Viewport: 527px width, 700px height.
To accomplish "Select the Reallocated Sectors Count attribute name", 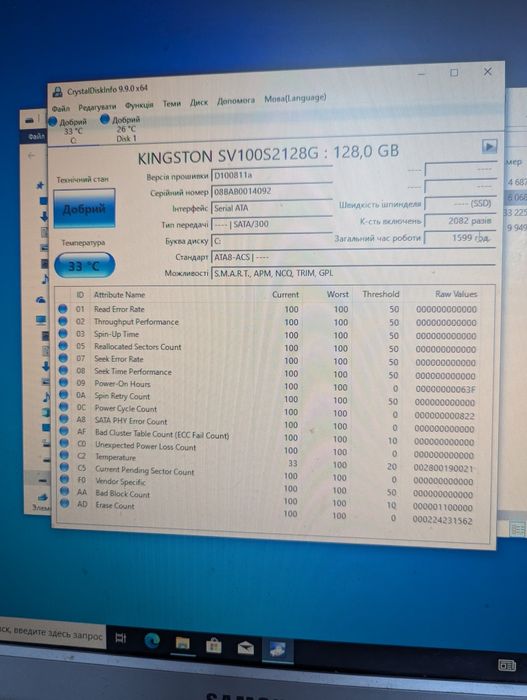I will point(138,347).
